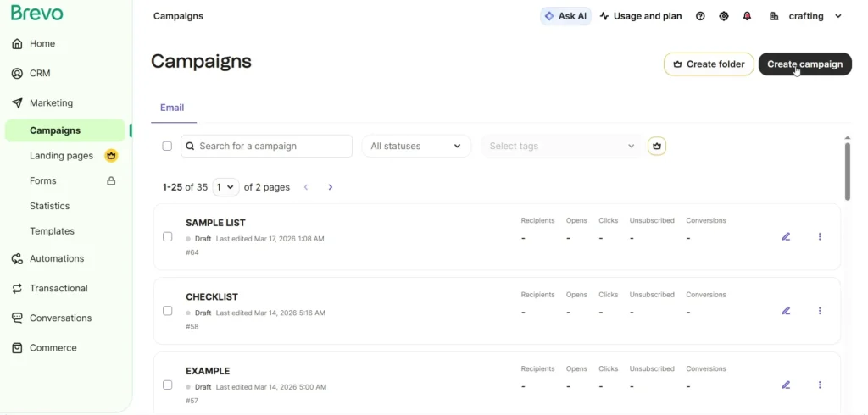This screenshot has width=868, height=415.
Task: Open Usage and plan
Action: pyautogui.click(x=641, y=16)
